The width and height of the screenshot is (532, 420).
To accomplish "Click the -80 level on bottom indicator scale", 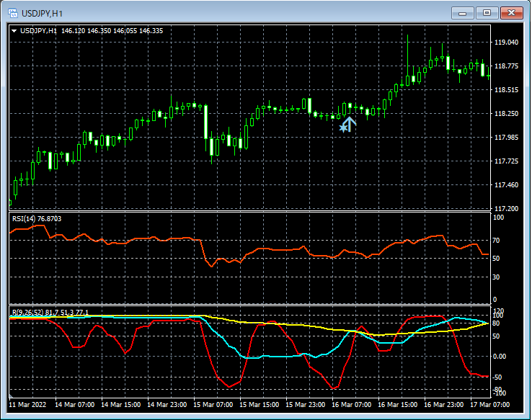I will pos(497,388).
